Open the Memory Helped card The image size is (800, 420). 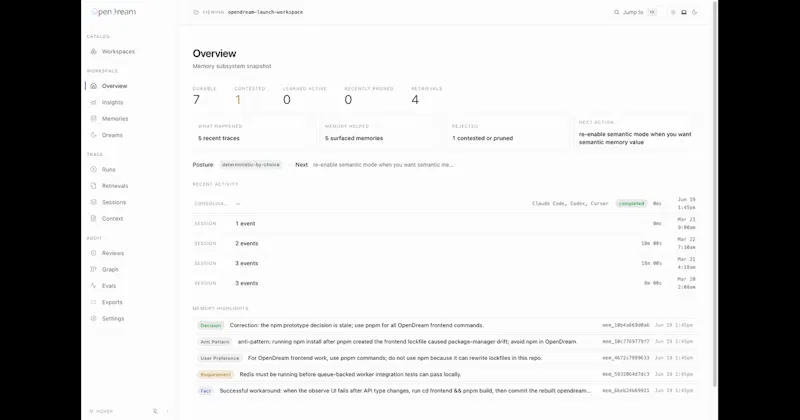380,132
